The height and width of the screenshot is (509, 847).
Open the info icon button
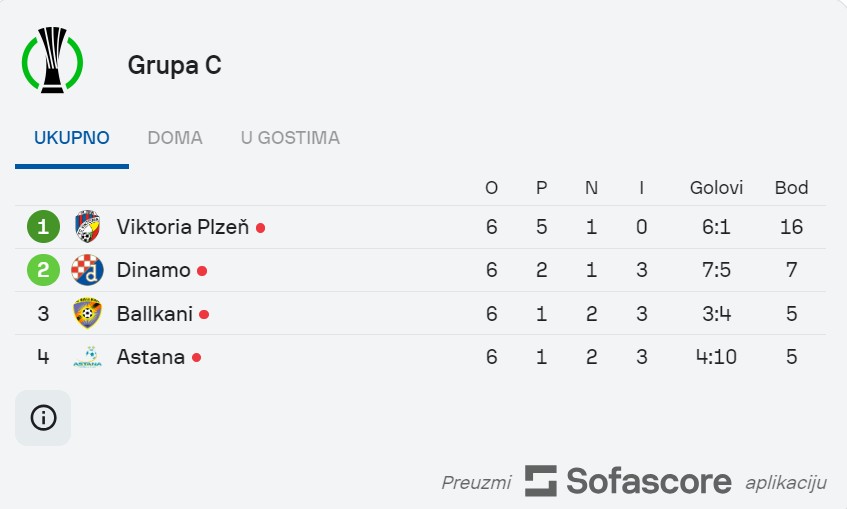(43, 418)
